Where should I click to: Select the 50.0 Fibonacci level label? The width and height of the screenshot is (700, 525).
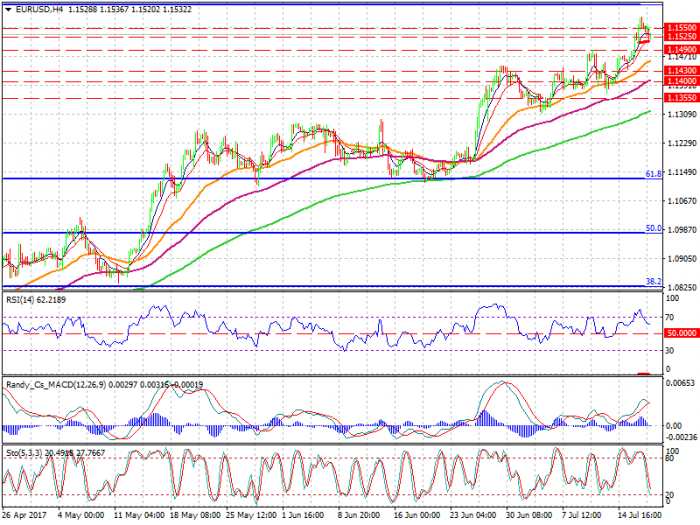[x=654, y=228]
